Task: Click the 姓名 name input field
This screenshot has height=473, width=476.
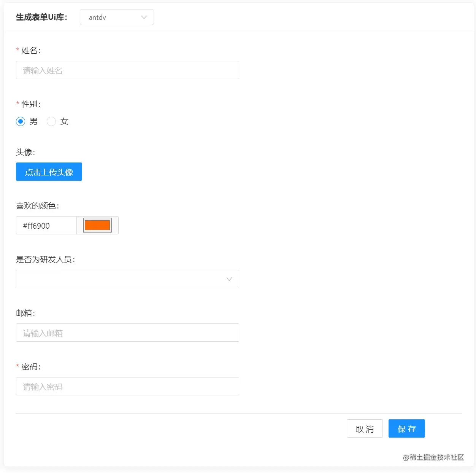Action: point(127,70)
